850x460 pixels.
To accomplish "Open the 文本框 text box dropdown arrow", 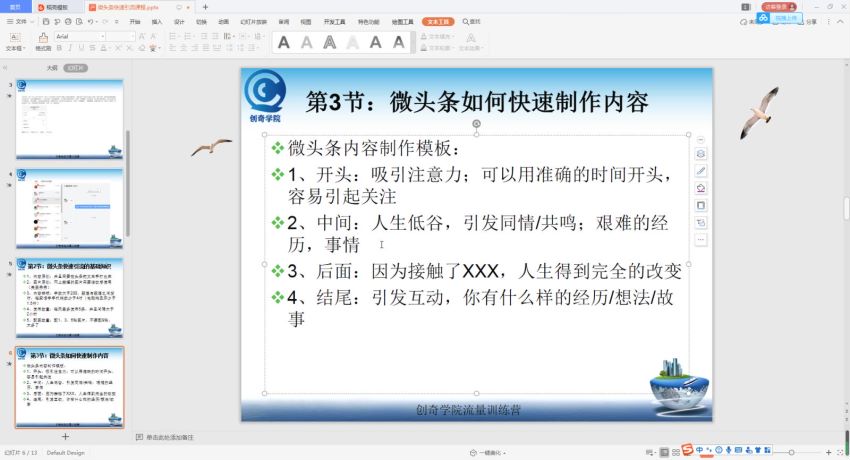I will click(22, 48).
